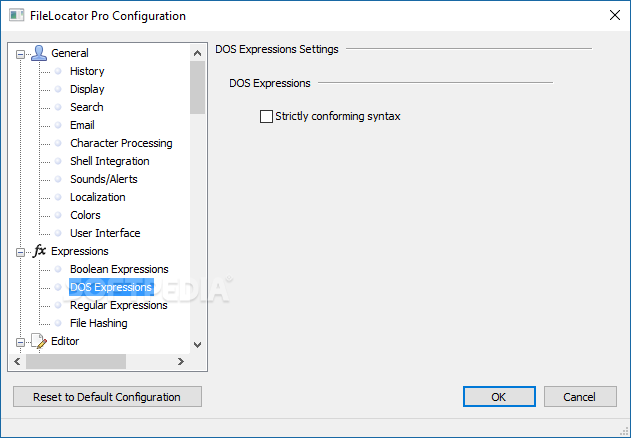Viewport: 631px width, 438px height.
Task: Click the Editor pencil document icon
Action: [39, 341]
